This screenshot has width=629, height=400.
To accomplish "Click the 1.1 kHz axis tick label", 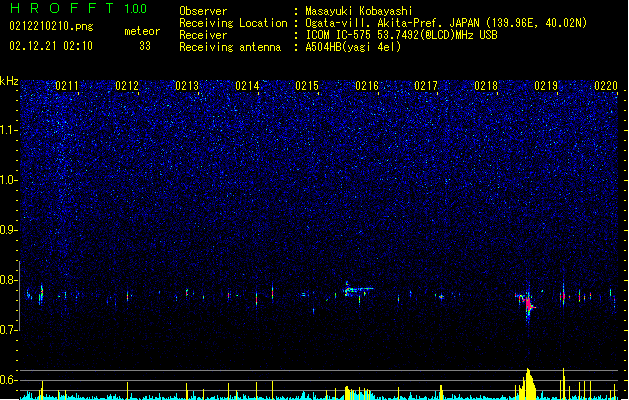I will pyautogui.click(x=8, y=130).
